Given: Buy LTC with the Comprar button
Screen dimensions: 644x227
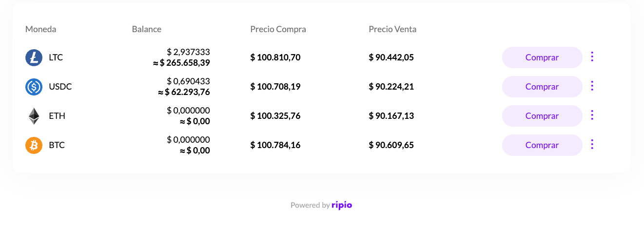Looking at the screenshot, I should click(x=542, y=57).
